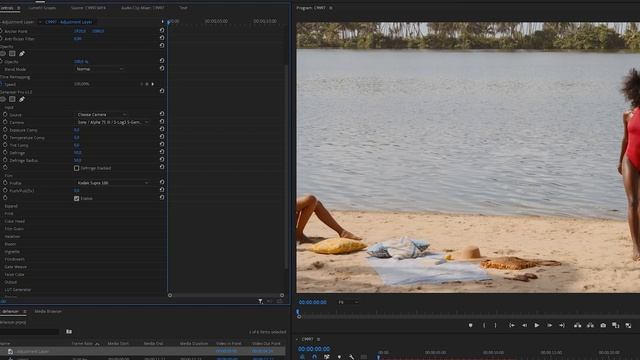Reset the Dehancer Pro effect
Viewport: 640px width, 360px height.
pyautogui.click(x=162, y=91)
